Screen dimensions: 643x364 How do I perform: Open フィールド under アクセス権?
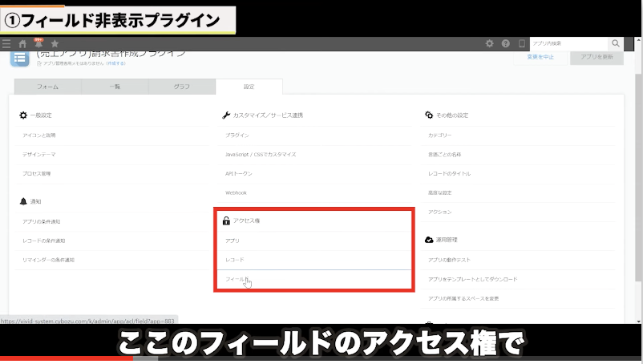click(237, 279)
